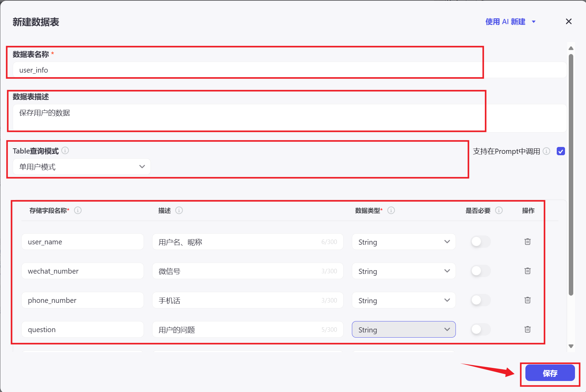Click the question field name input
The image size is (586, 392).
[x=83, y=329]
